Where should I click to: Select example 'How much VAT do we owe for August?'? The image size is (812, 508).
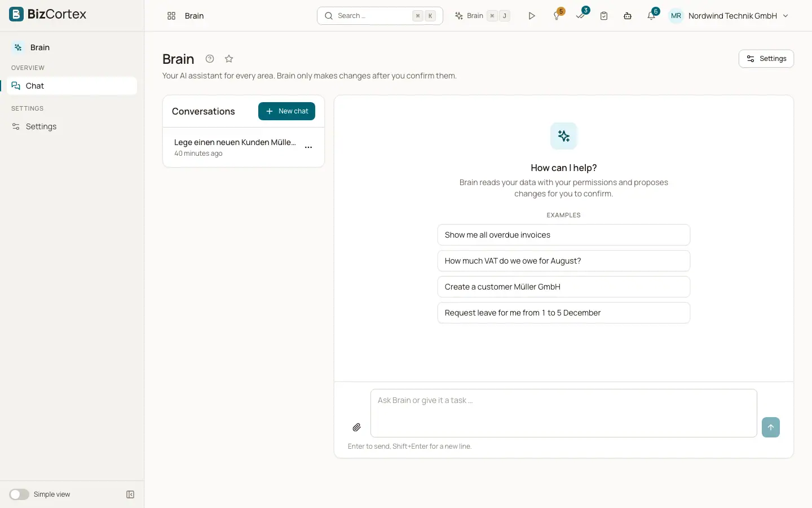564,261
